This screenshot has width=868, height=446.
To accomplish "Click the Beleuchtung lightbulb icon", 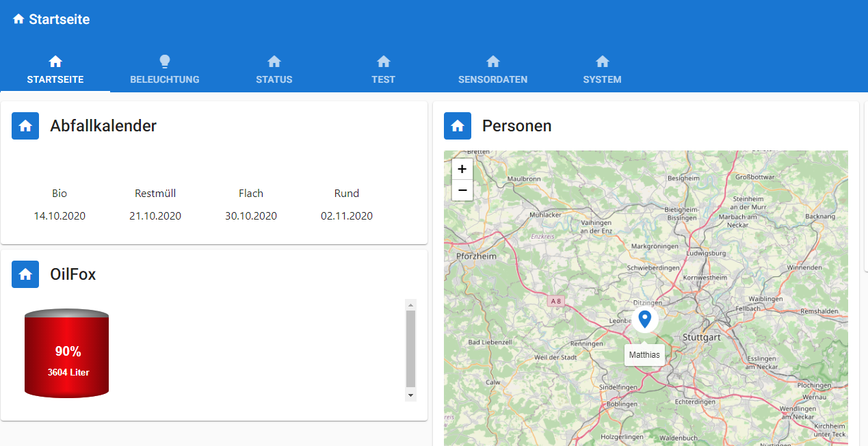I will tap(165, 62).
